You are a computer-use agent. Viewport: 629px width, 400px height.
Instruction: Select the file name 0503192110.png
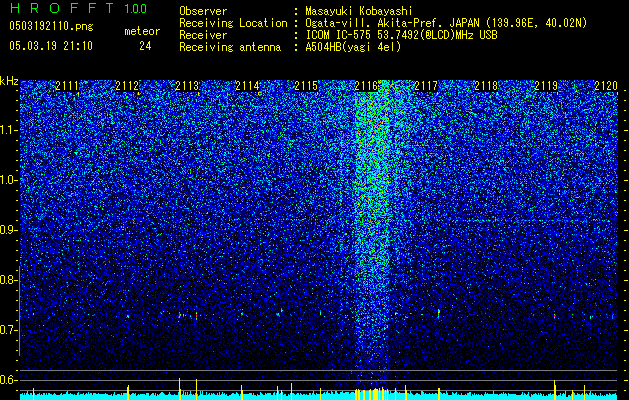51,26
